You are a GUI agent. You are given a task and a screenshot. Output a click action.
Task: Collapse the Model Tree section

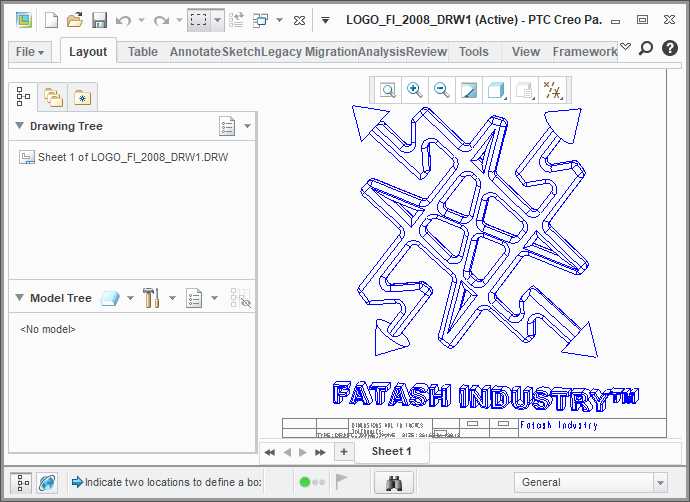(19, 297)
